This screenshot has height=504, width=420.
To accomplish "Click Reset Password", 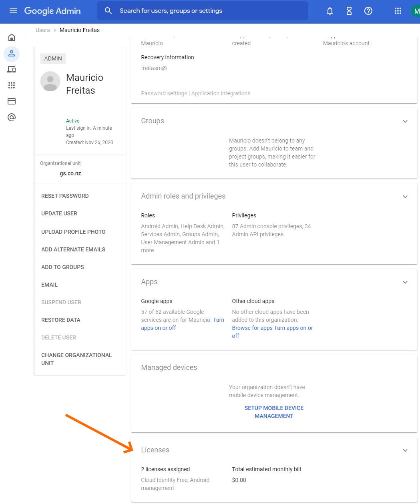I will coord(65,196).
